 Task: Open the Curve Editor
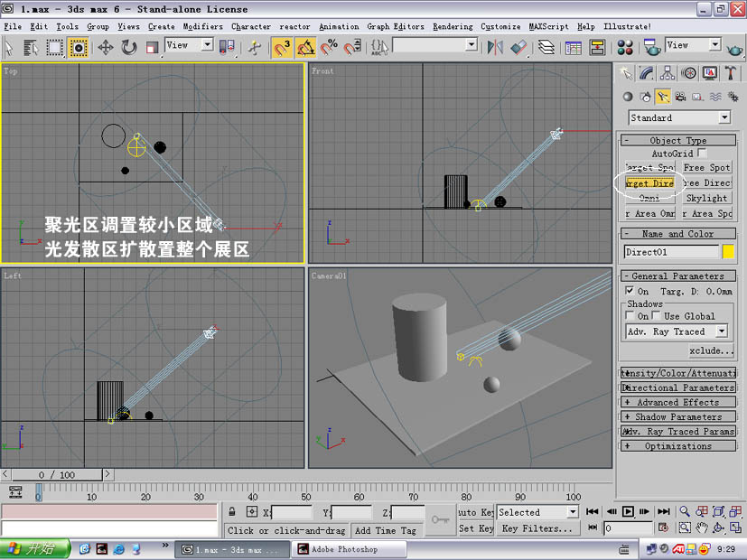tap(573, 48)
